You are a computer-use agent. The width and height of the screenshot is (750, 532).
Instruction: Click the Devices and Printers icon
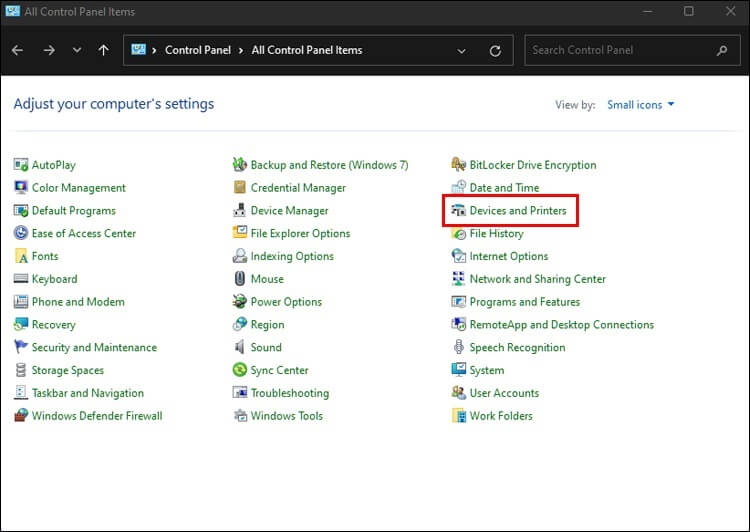click(x=459, y=211)
